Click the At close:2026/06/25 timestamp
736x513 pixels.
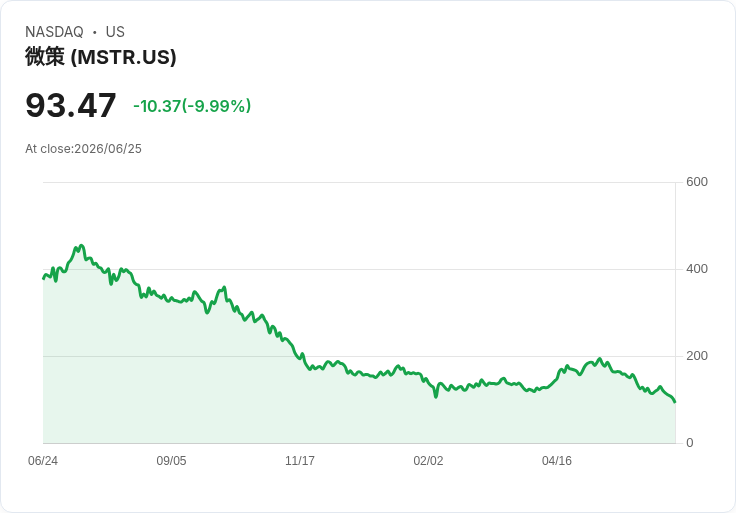pos(83,149)
